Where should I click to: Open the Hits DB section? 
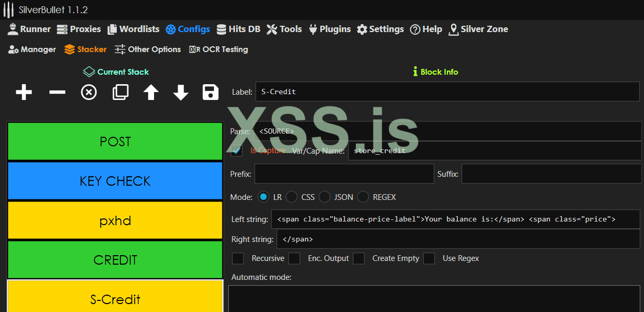point(238,29)
